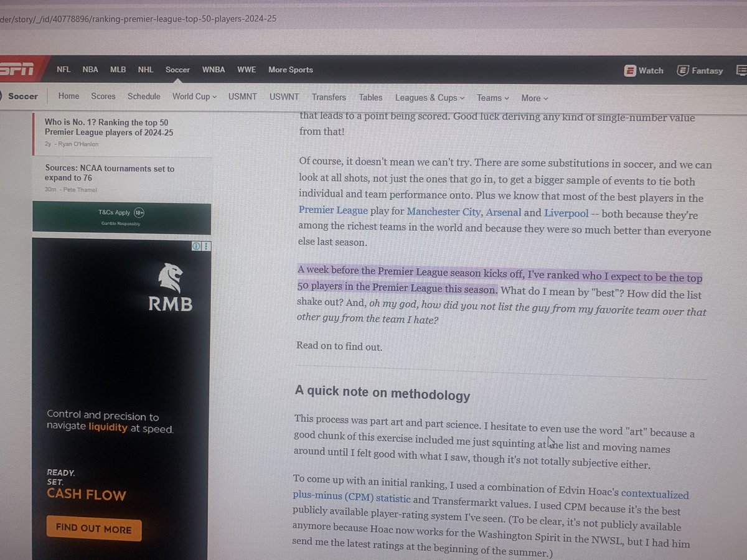The height and width of the screenshot is (560, 747).
Task: Click the 'CASH FLOW' text in the ad
Action: 87,495
